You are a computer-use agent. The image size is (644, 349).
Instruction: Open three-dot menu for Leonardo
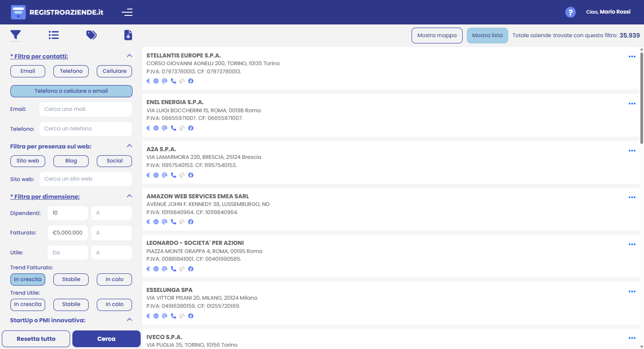tap(632, 244)
